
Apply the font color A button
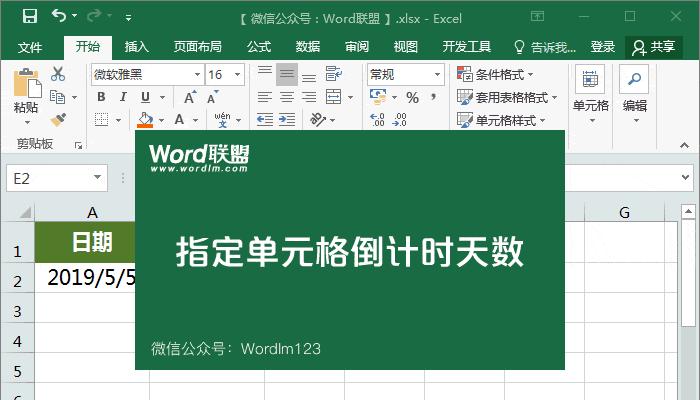(179, 120)
